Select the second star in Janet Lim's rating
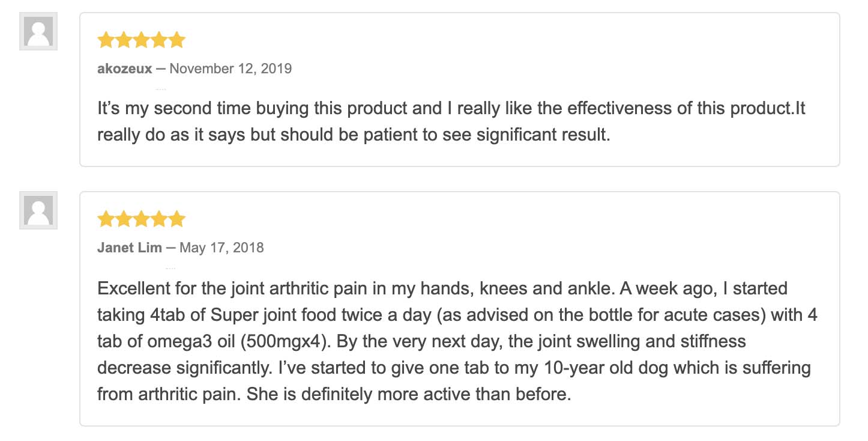 [124, 219]
